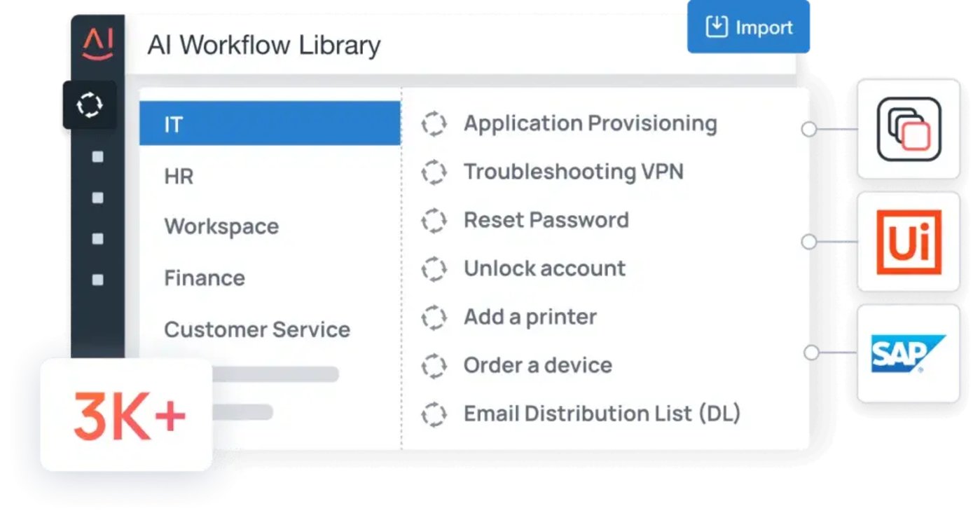
Task: Click the SAP integration icon
Action: (x=909, y=353)
